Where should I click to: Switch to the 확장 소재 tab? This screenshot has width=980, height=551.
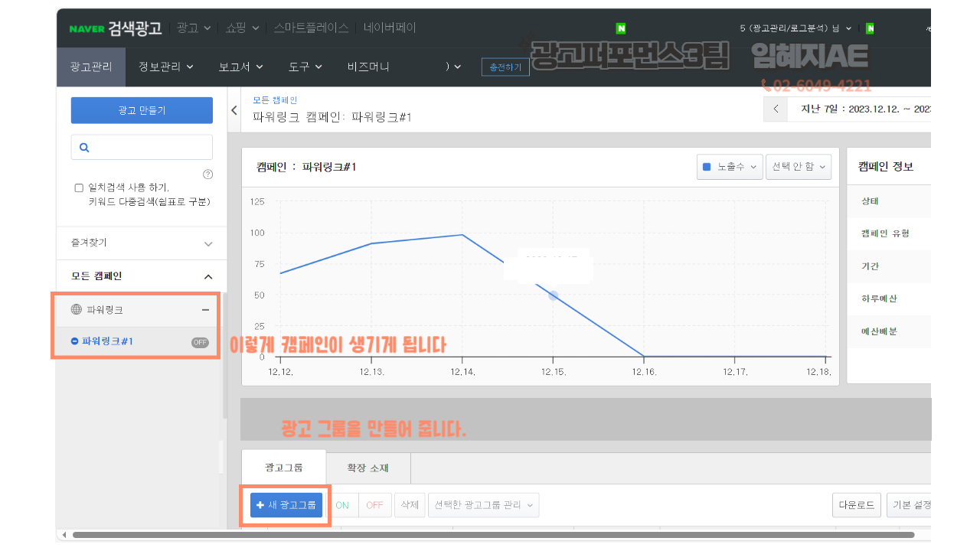tap(368, 468)
